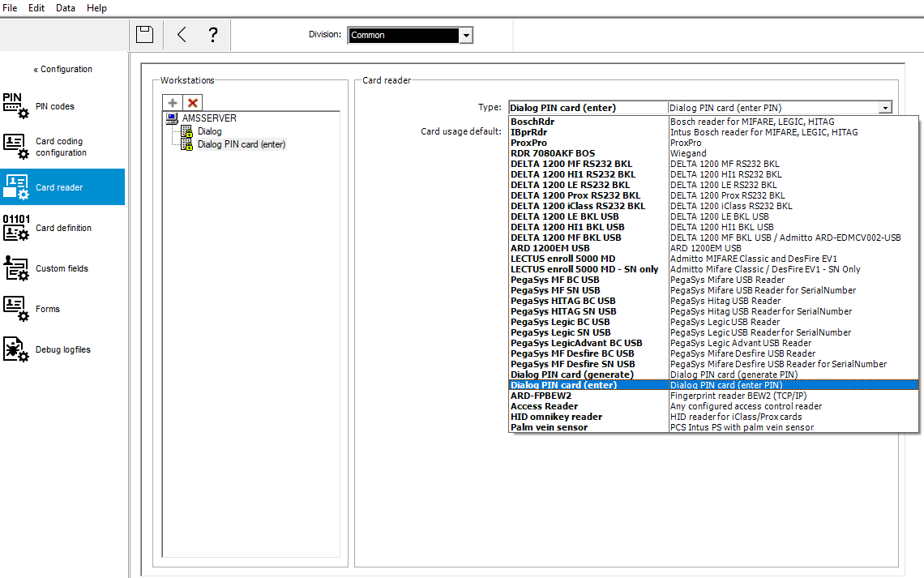Go back to Configuration link
The image size is (924, 578).
[x=63, y=69]
